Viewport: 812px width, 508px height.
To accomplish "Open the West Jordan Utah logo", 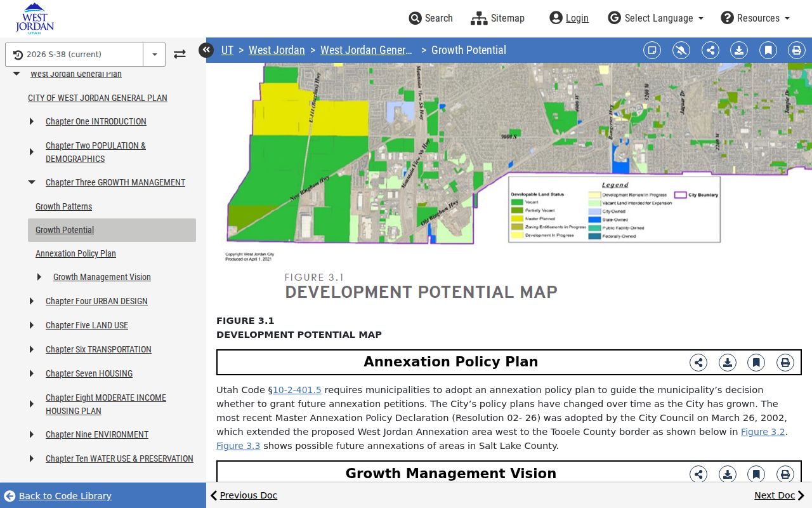I will 34,18.
